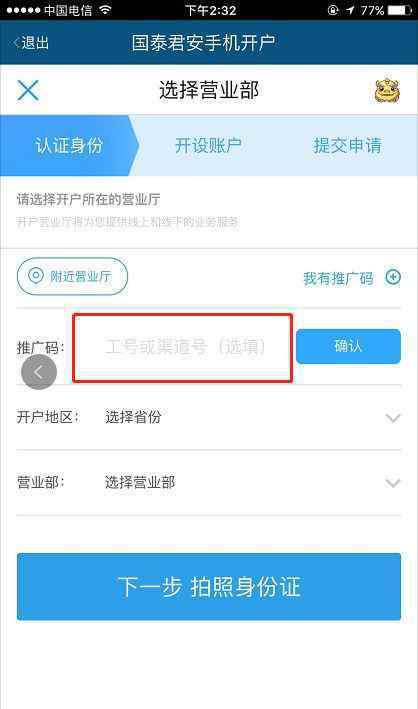Tap the gray floating back arrow circle
The image size is (418, 709).
pos(39,372)
